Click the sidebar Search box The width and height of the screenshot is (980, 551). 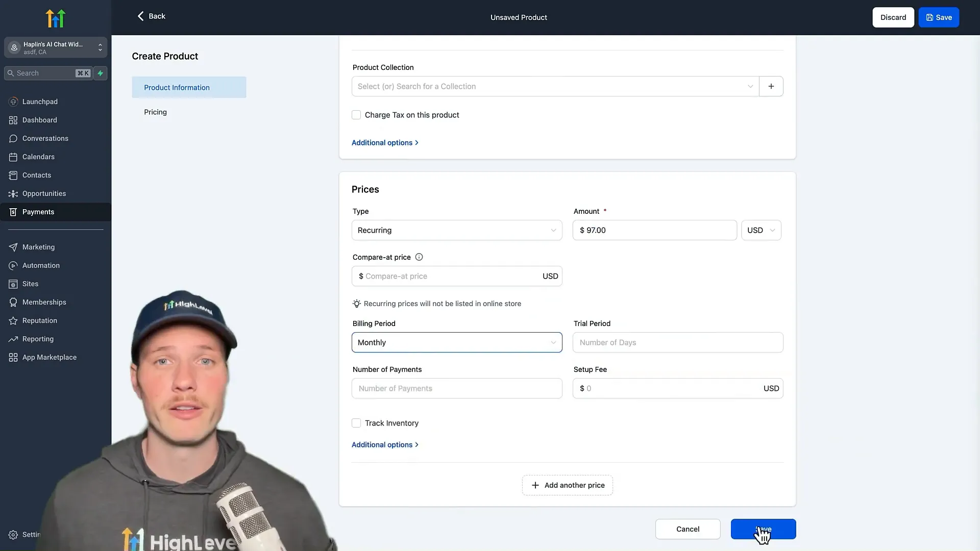49,73
